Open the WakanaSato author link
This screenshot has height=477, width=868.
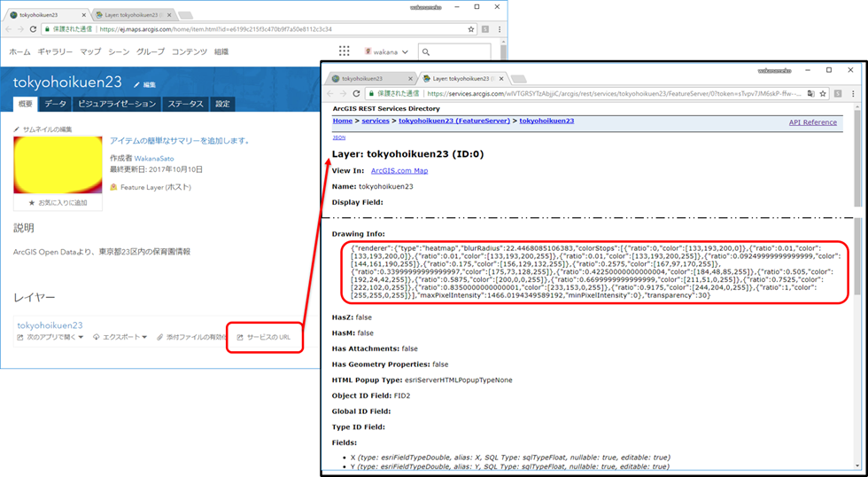[x=154, y=159]
